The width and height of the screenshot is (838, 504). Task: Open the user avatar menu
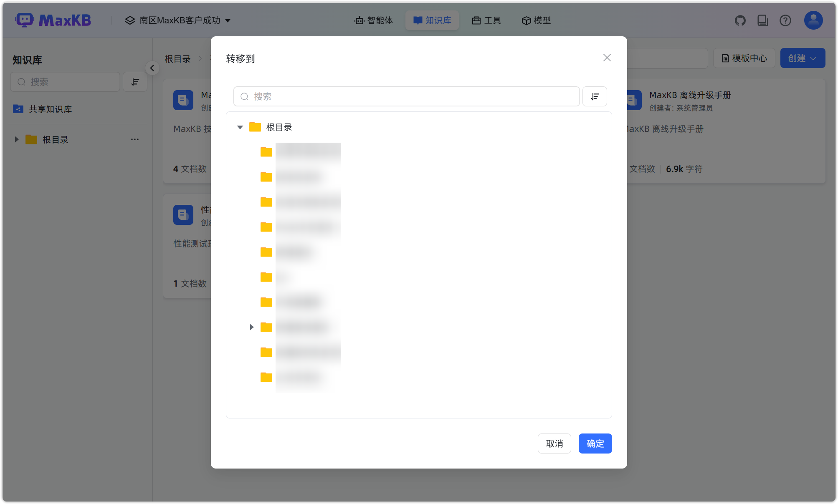813,20
